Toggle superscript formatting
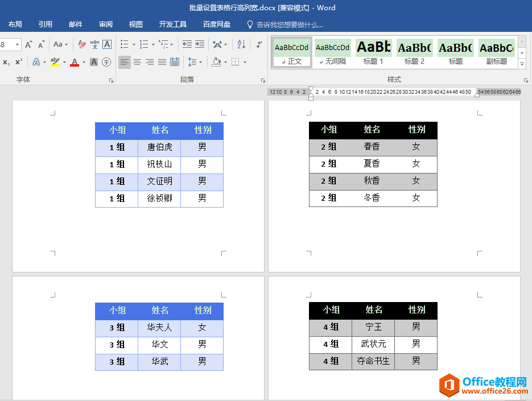Screen dimensions: 532x401 19,62
